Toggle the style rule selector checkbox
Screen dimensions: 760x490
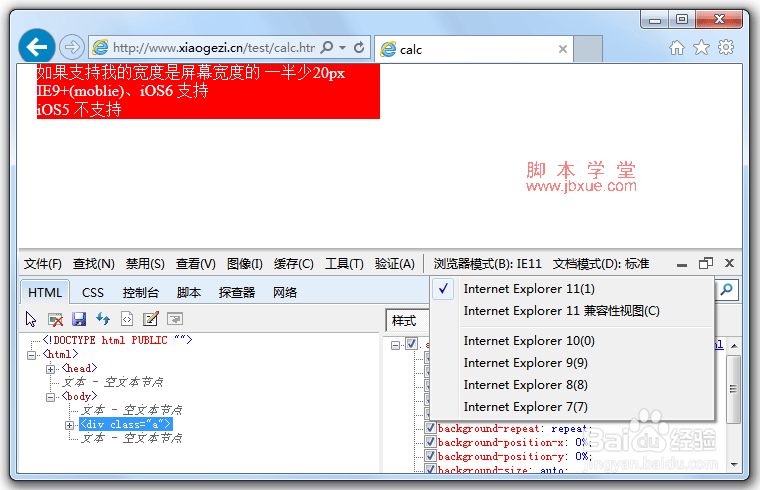click(412, 344)
